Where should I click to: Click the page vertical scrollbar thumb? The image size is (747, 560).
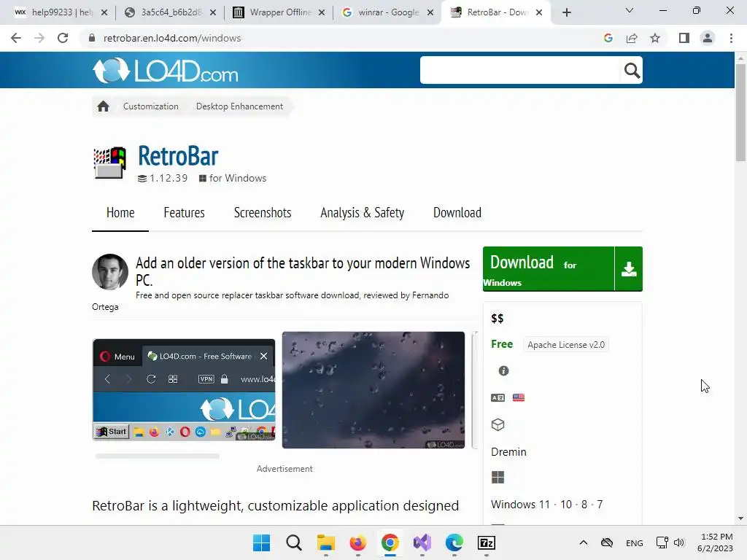[740, 112]
